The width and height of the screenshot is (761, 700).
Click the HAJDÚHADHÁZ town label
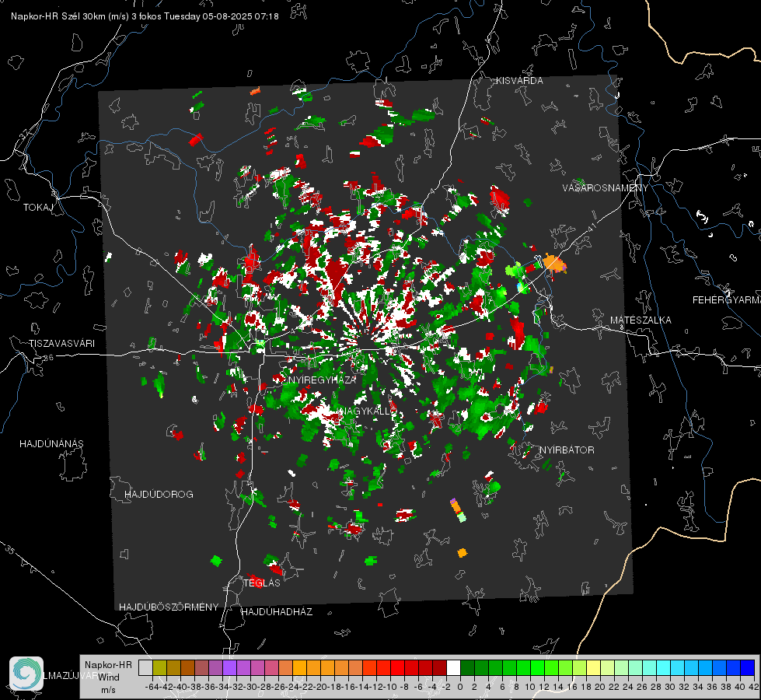[277, 612]
